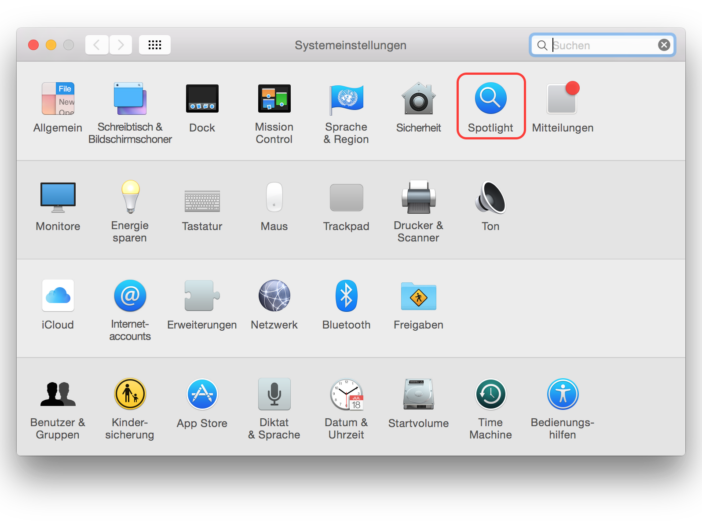This screenshot has height=526, width=702.
Task: Open Bluetooth preferences
Action: tap(346, 304)
